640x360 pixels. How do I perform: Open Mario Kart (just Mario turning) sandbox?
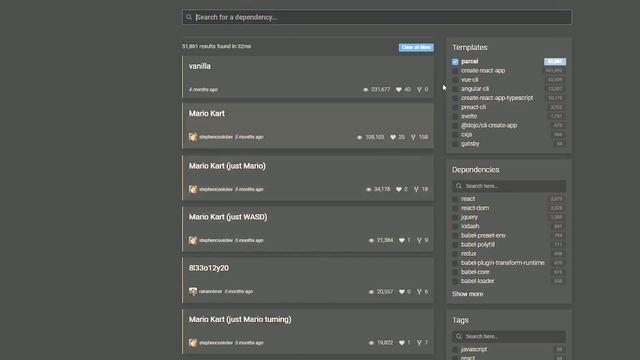pos(308,331)
